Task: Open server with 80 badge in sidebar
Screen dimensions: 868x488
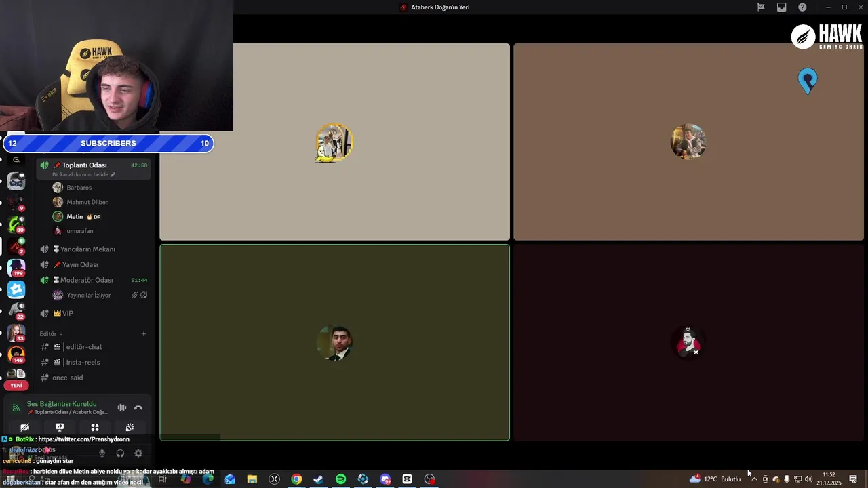Action: click(x=16, y=224)
